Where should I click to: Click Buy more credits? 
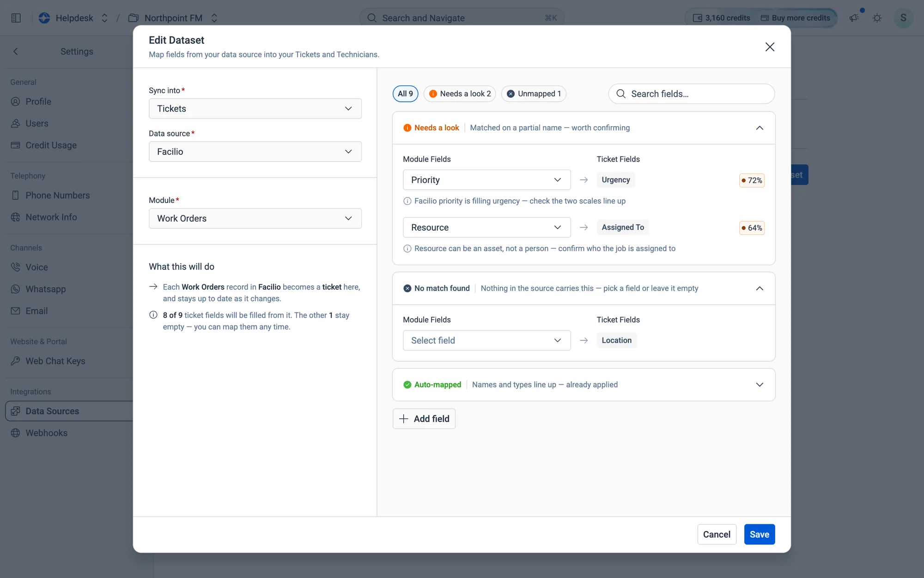[x=796, y=18]
